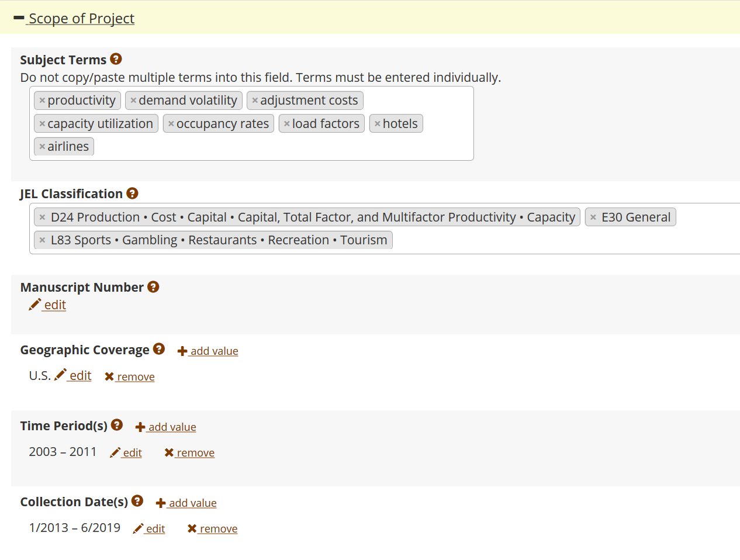This screenshot has height=560, width=740.
Task: Add value to Geographic Coverage
Action: (208, 351)
